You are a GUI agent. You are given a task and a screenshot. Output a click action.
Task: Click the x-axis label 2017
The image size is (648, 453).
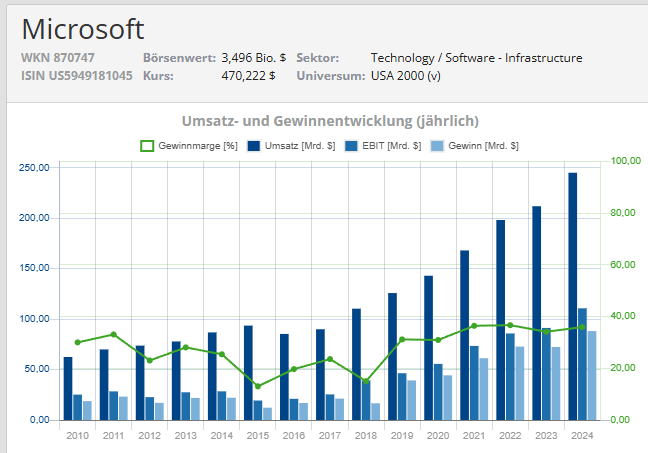coord(330,436)
